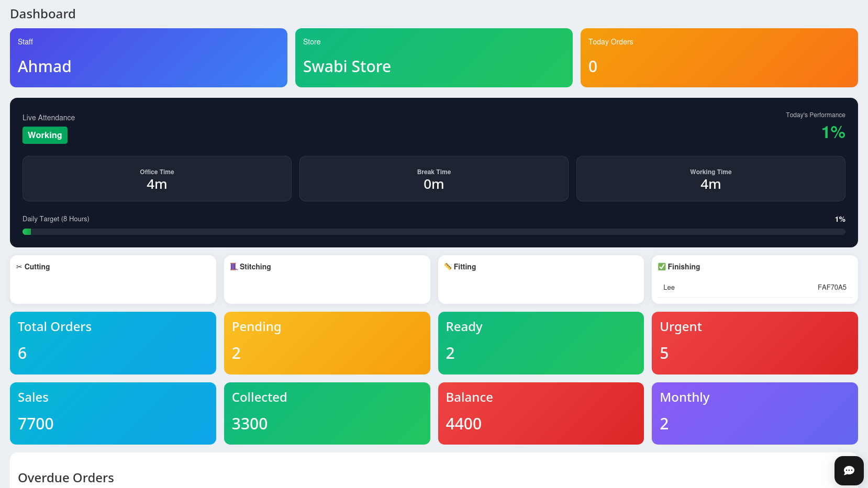Click order code FAF70A5

pos(832,288)
